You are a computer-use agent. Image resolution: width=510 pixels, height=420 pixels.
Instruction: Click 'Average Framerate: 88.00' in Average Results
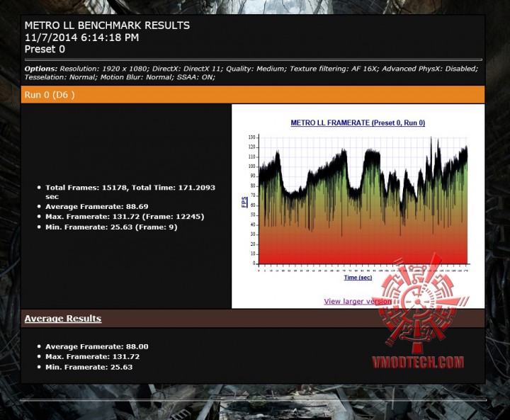point(96,347)
